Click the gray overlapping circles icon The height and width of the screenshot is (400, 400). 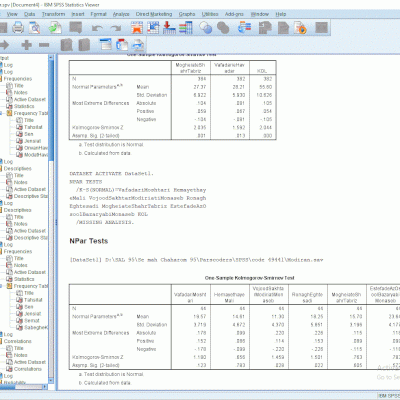click(x=223, y=28)
